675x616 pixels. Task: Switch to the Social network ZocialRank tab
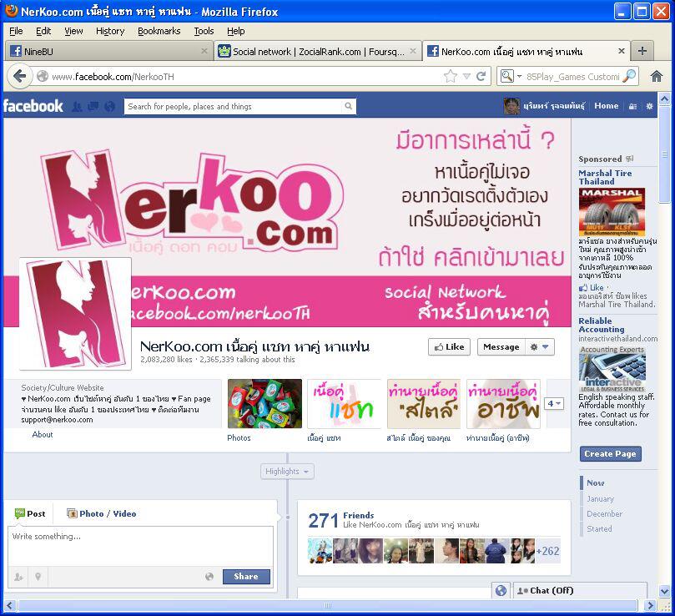(316, 51)
